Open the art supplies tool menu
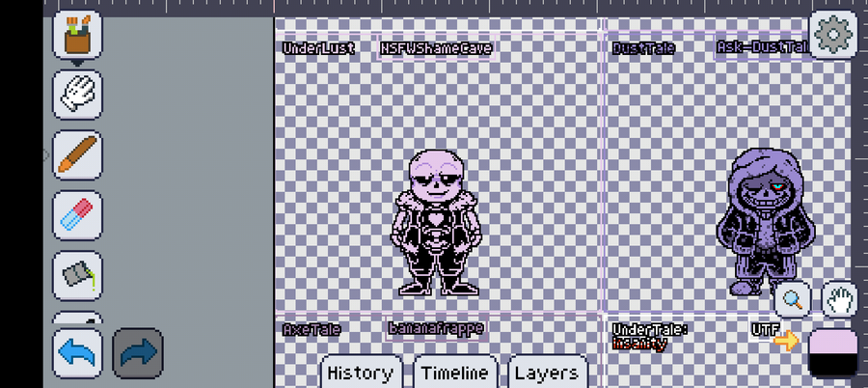This screenshot has width=868, height=388. point(77,35)
